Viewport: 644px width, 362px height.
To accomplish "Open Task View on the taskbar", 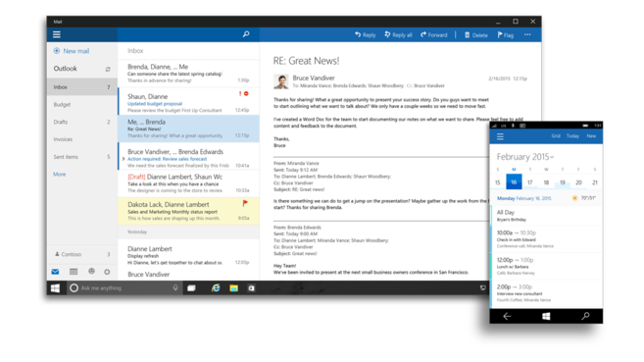I will point(191,288).
